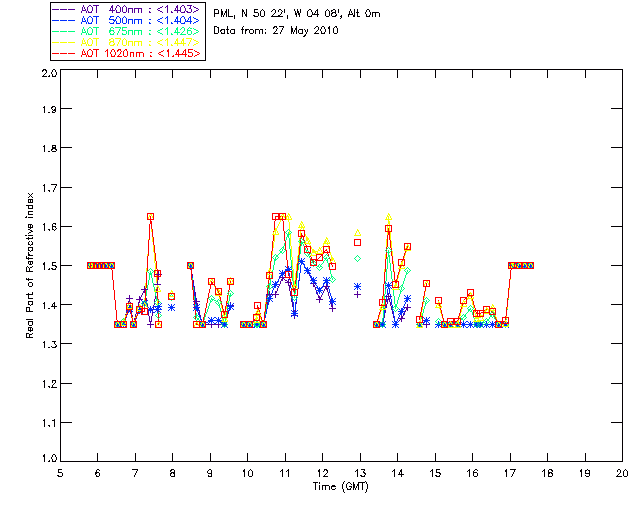Click the time-axis tick label 17

tap(510, 473)
